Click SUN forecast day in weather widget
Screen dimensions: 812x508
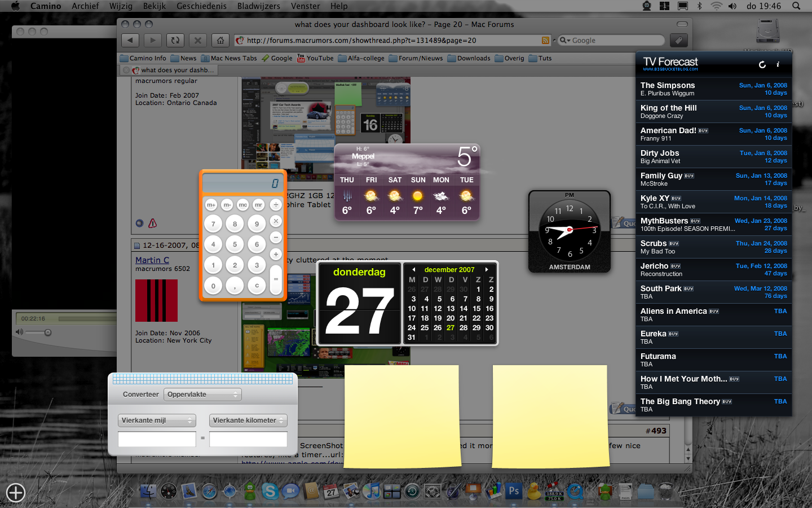point(418,195)
